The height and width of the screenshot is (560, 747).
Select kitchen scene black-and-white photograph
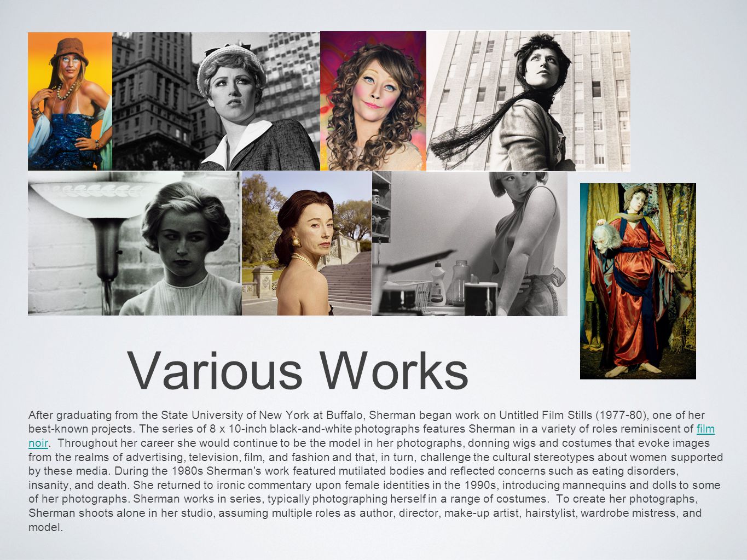(470, 243)
